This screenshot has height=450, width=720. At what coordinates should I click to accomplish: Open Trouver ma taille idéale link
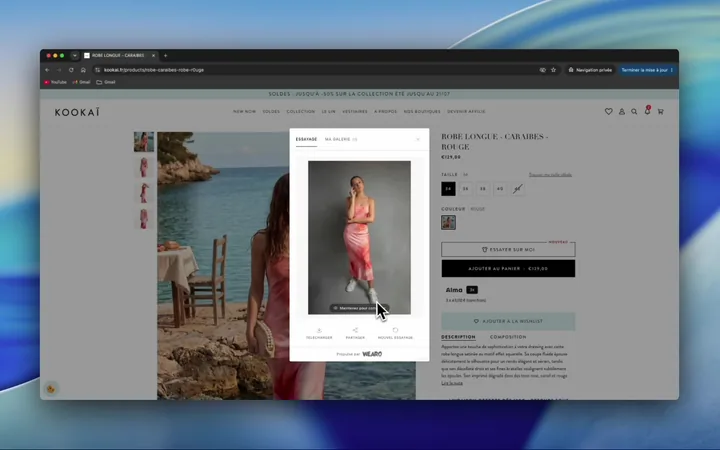point(550,175)
